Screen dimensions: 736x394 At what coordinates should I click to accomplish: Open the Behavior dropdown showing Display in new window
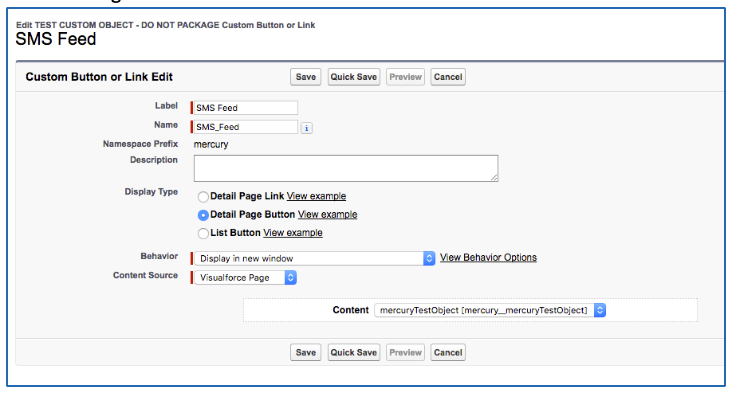(314, 258)
